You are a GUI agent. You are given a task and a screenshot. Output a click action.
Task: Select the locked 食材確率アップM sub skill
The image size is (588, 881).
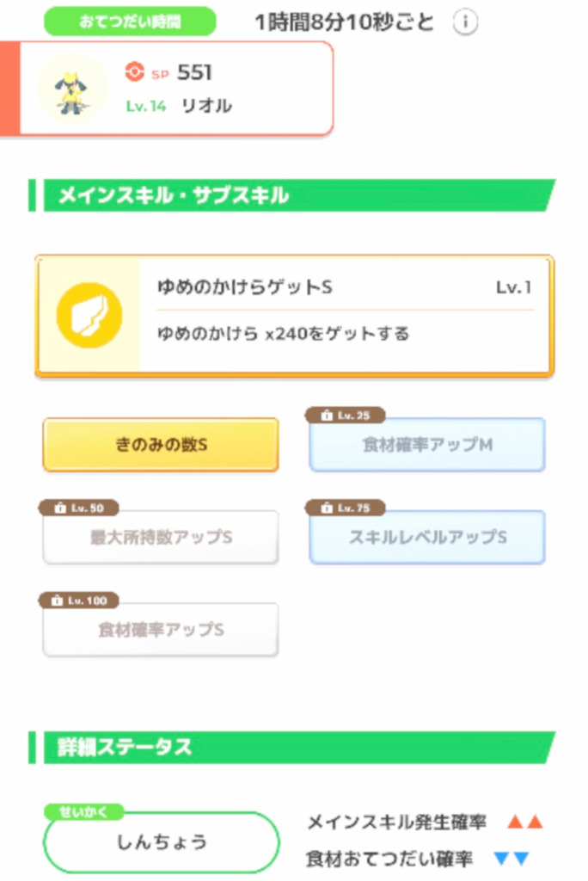coord(427,445)
